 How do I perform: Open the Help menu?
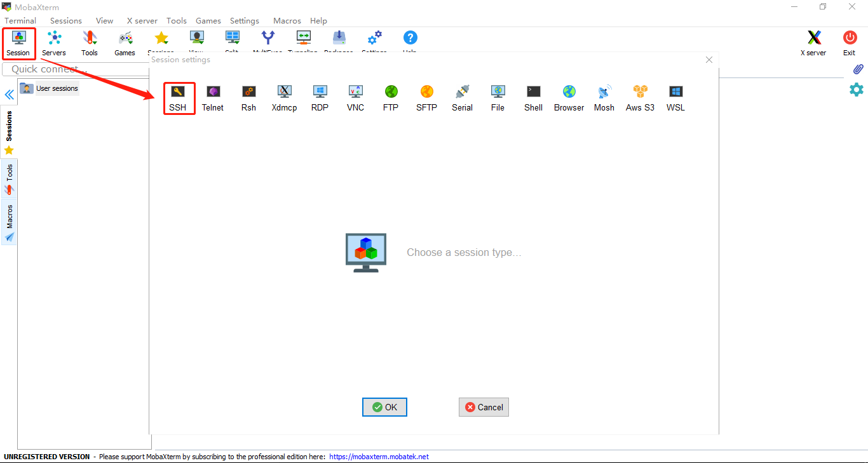318,20
